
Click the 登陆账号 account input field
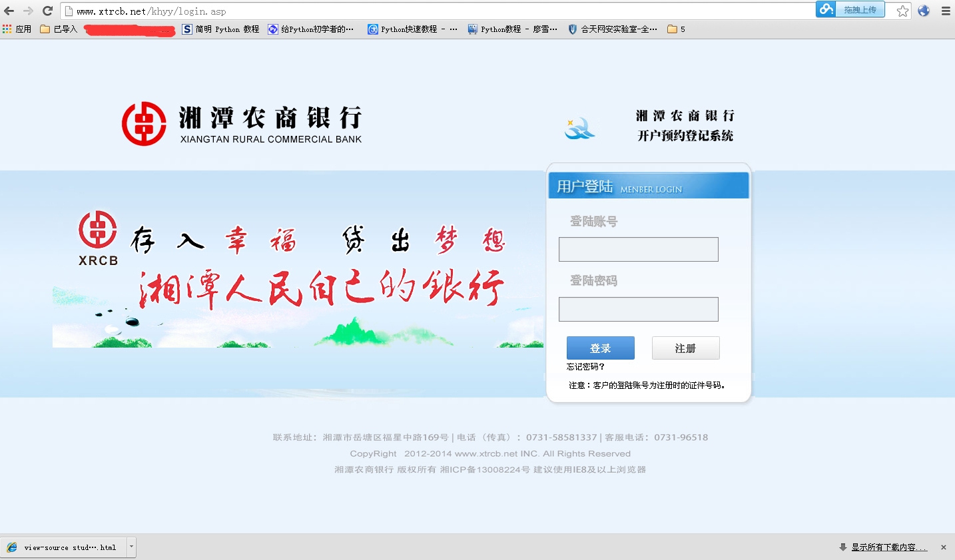pyautogui.click(x=638, y=249)
